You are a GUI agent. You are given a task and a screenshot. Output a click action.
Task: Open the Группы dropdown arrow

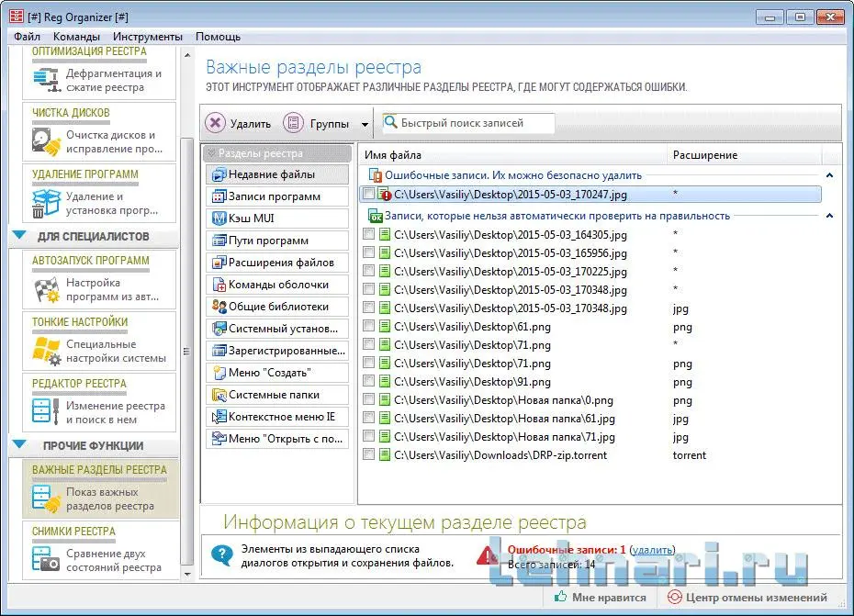tap(365, 124)
